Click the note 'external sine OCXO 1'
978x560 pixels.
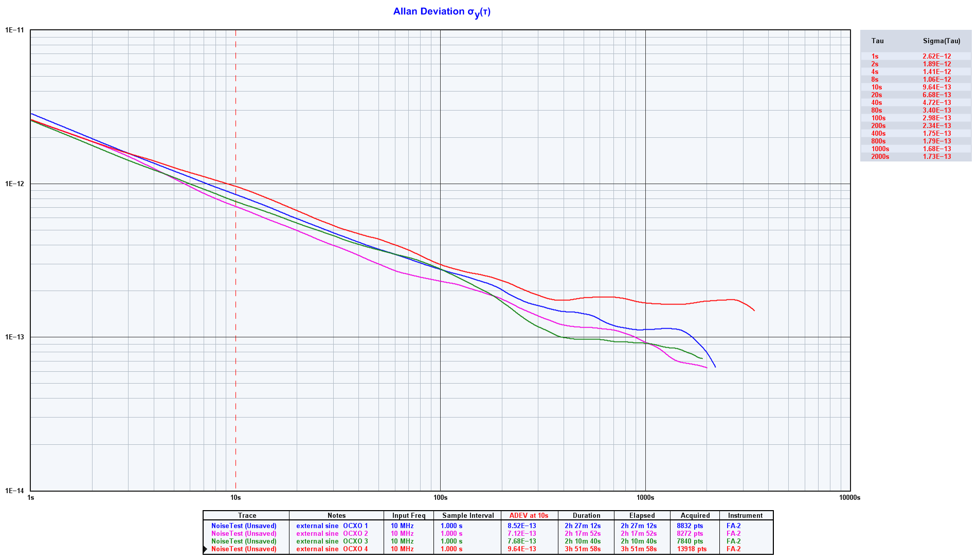[332, 526]
